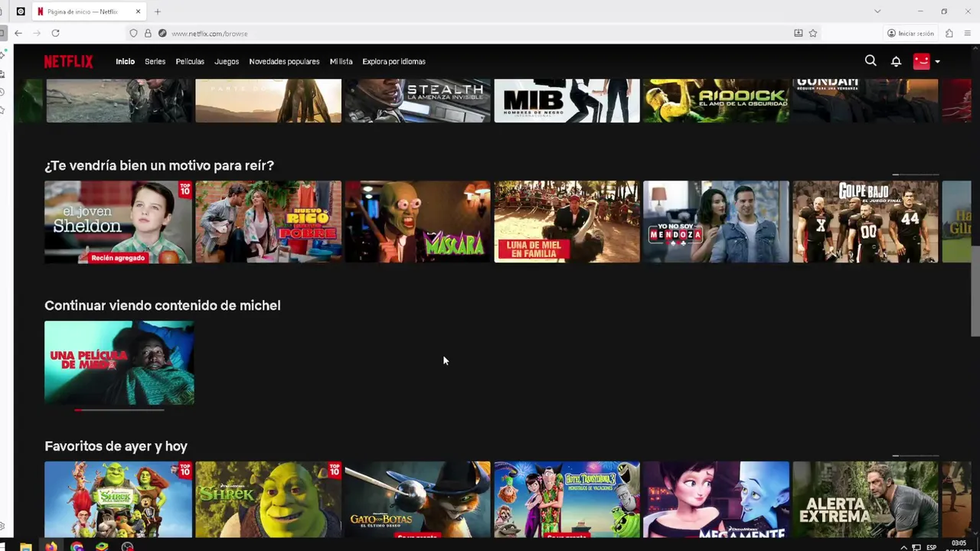
Task: Open MIB Hombres de Negro thumbnail
Action: (567, 100)
